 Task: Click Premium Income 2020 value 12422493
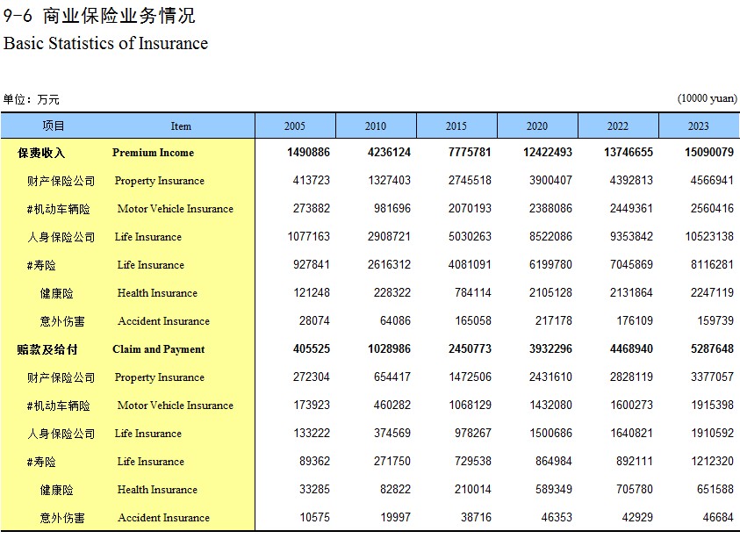548,153
